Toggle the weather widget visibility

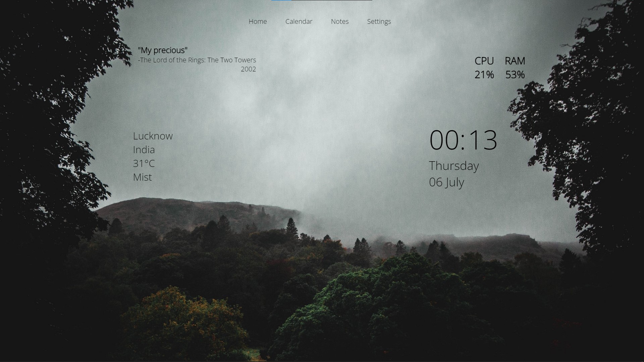coord(153,156)
